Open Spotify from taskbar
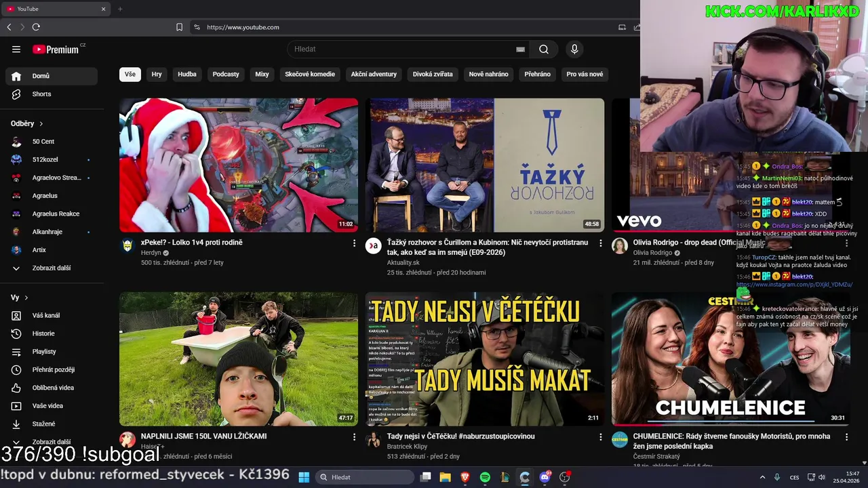 pos(485,477)
